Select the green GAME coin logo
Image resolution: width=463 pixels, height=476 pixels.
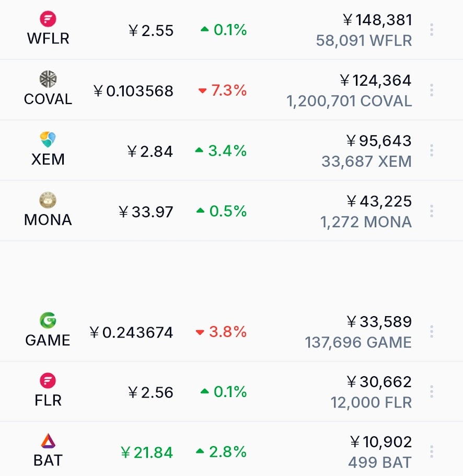click(48, 320)
